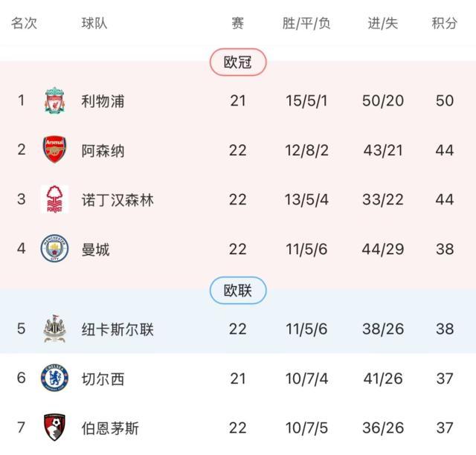Click Liverpool's 50 points value
The width and height of the screenshot is (476, 455).
click(445, 101)
